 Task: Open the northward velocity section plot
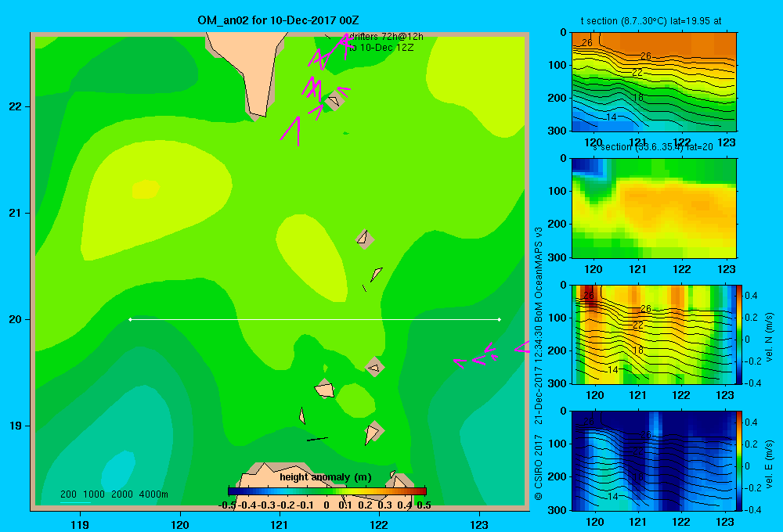(653, 334)
